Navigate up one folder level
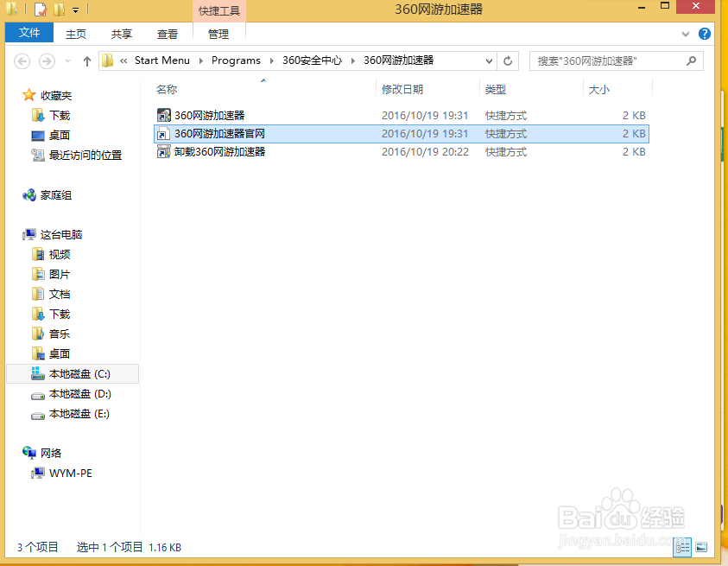728x566 pixels. coord(86,60)
